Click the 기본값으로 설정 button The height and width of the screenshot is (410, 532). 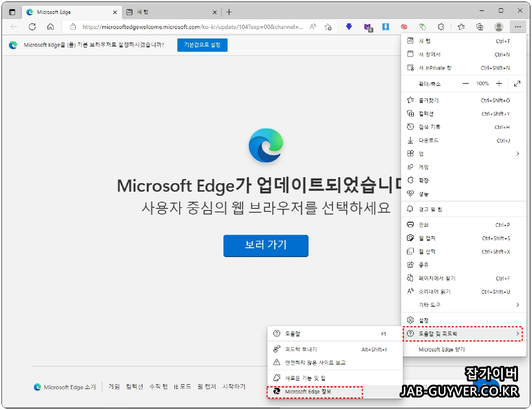[202, 45]
